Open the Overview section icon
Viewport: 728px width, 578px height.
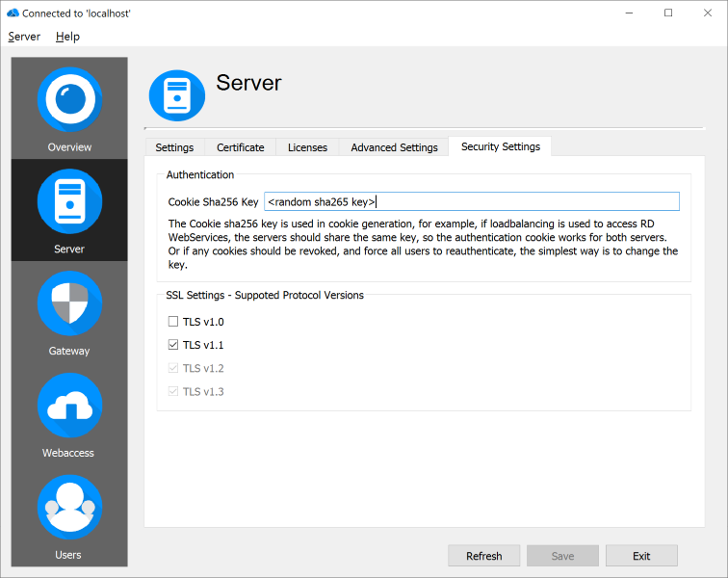pyautogui.click(x=69, y=99)
